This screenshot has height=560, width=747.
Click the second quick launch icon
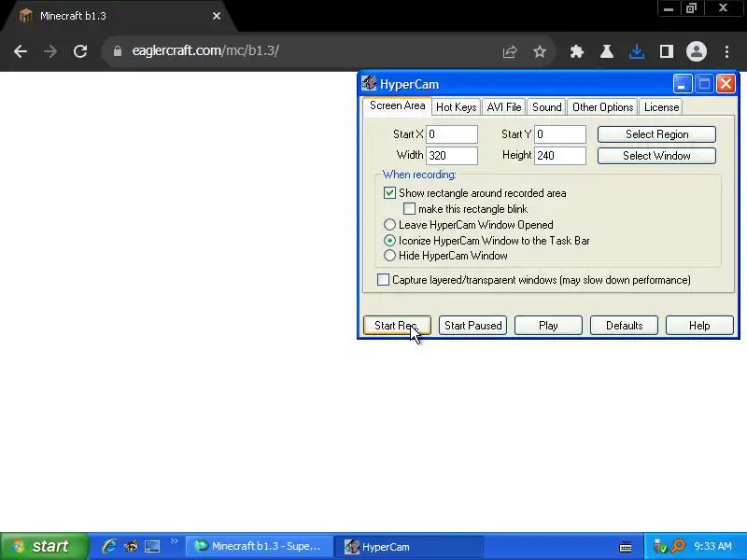tap(131, 546)
